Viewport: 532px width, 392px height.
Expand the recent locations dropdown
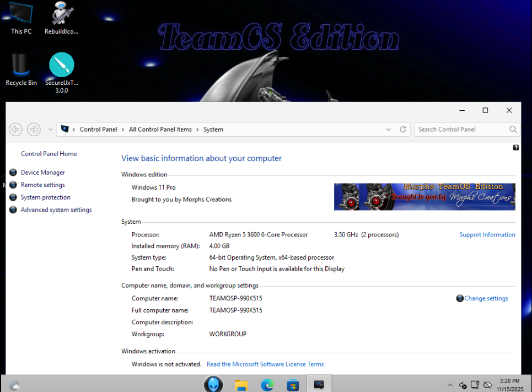(50, 130)
